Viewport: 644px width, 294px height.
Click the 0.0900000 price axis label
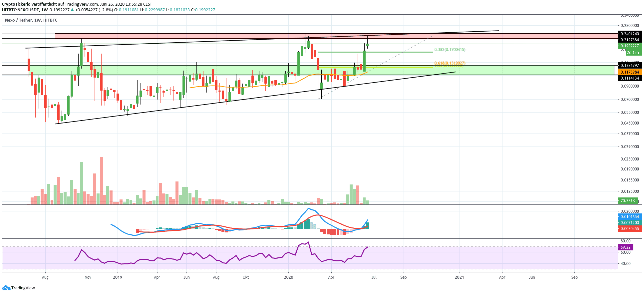point(630,86)
